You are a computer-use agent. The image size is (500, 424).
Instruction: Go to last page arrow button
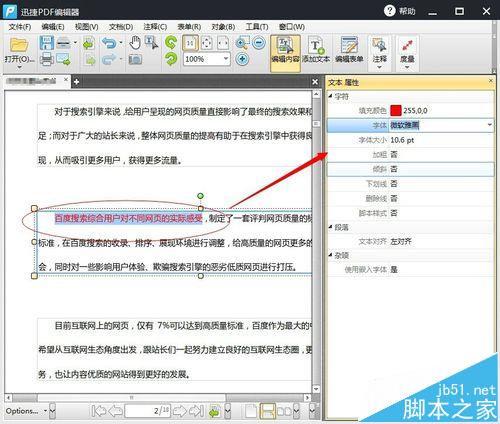pyautogui.click(x=197, y=411)
